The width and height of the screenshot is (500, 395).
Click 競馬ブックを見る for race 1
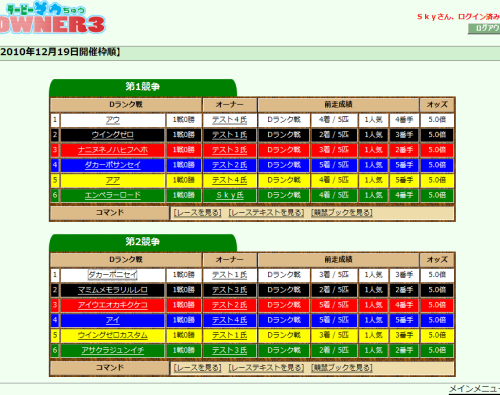[342, 213]
